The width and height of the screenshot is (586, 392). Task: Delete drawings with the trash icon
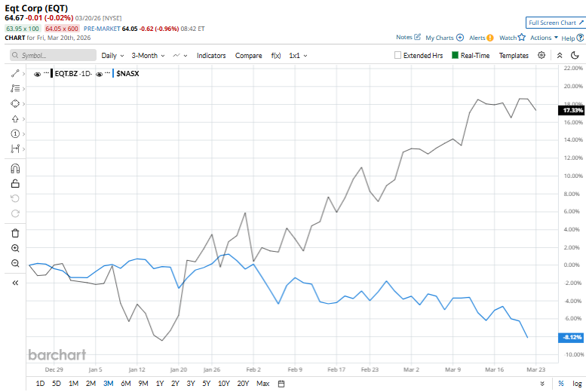[15, 233]
